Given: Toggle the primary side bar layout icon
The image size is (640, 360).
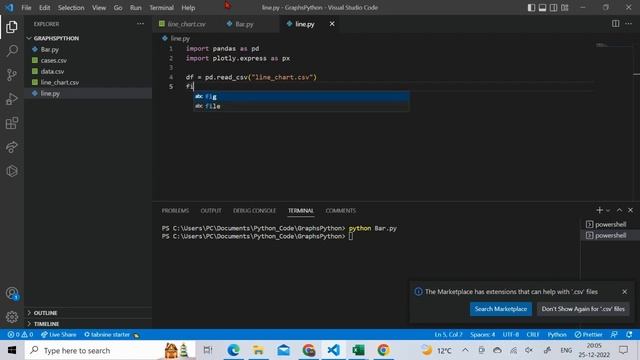Looking at the screenshot, I should point(531,7).
